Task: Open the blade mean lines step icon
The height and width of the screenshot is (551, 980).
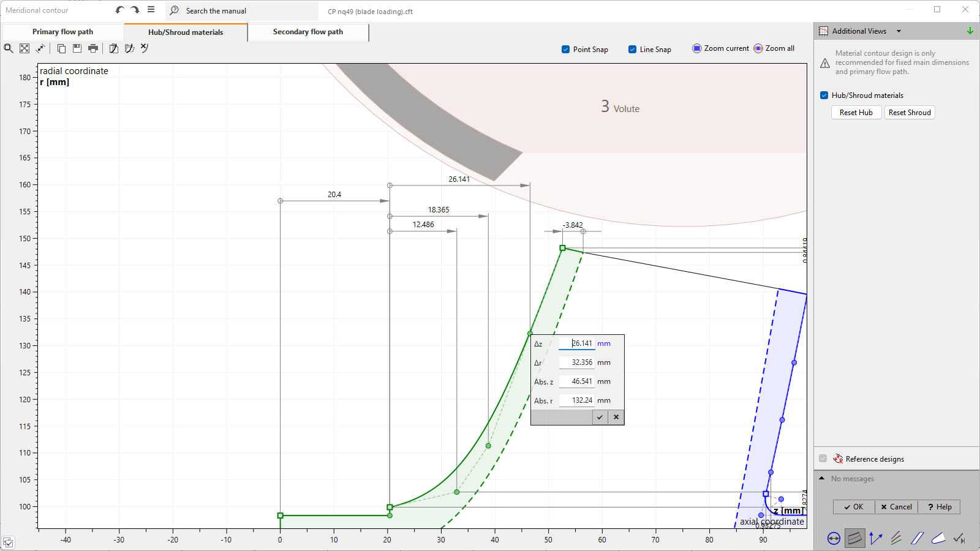Action: click(x=897, y=538)
